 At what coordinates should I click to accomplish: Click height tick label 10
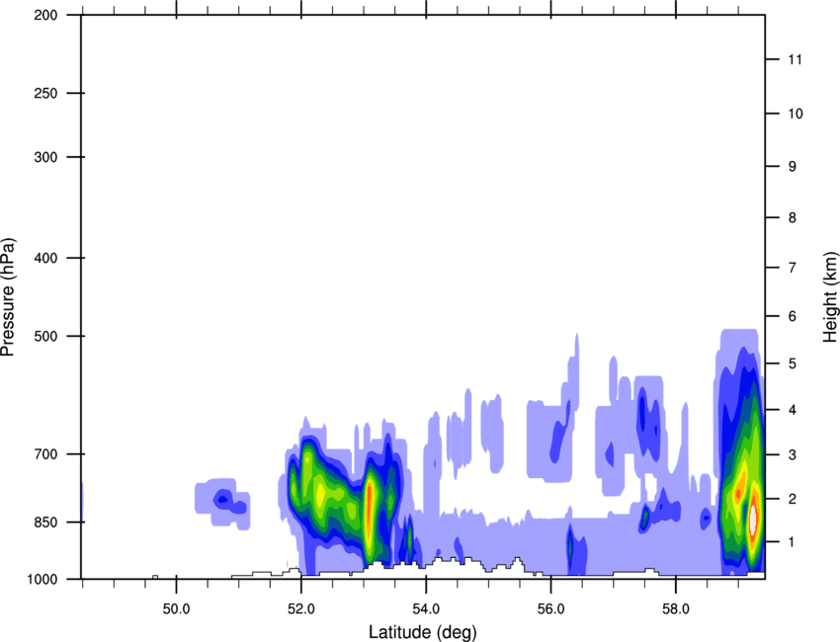click(796, 114)
